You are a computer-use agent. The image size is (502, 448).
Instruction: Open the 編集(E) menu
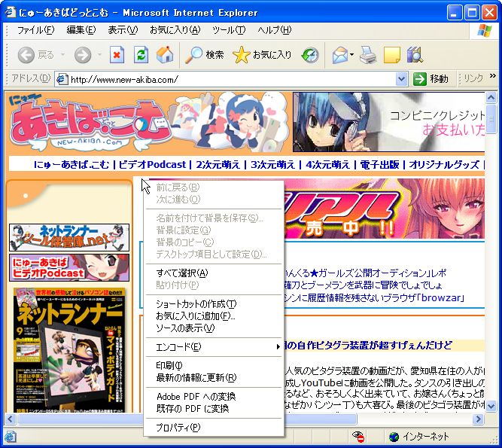tap(81, 30)
